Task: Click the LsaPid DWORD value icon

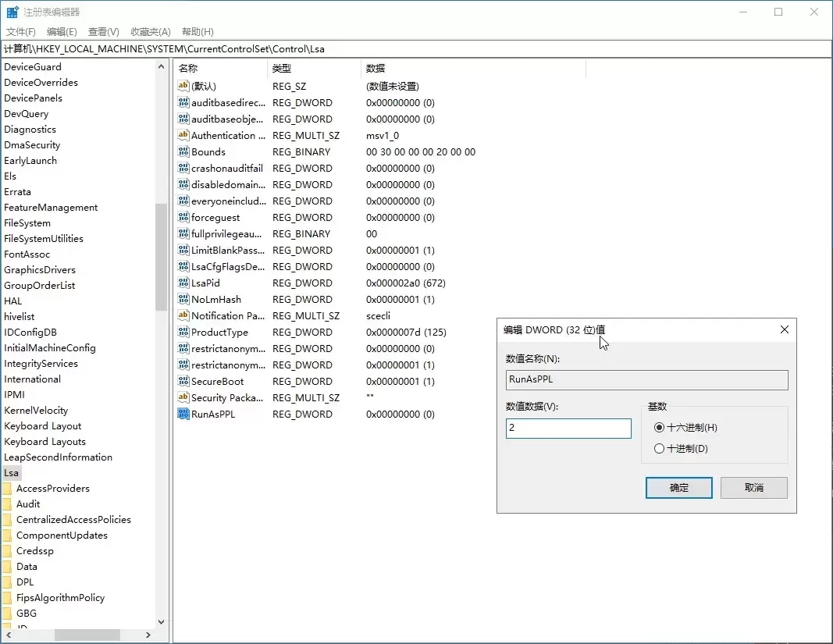Action: click(x=182, y=283)
